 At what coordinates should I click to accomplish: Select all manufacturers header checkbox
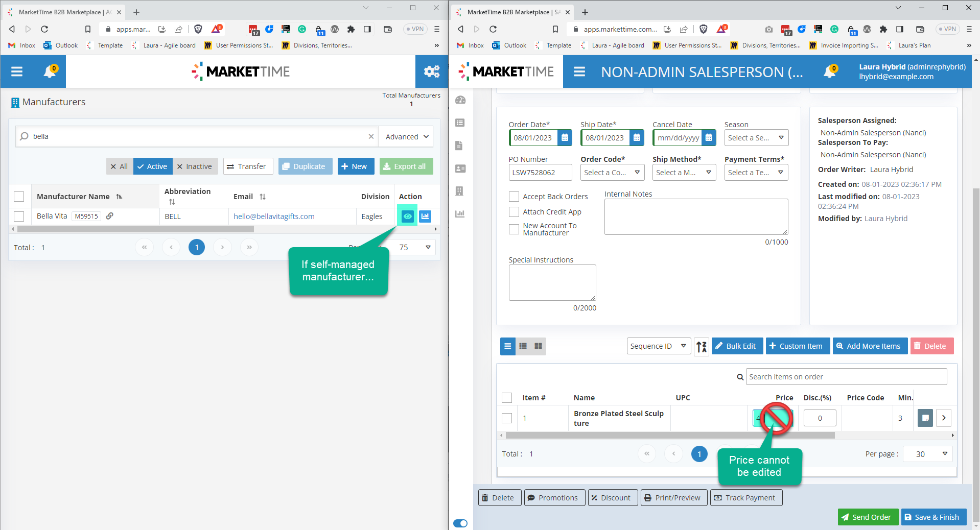pos(19,197)
